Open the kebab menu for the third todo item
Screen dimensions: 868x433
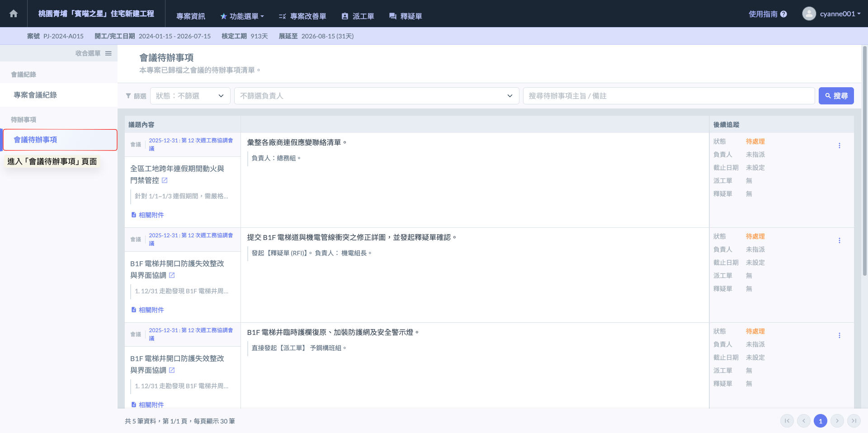[839, 335]
